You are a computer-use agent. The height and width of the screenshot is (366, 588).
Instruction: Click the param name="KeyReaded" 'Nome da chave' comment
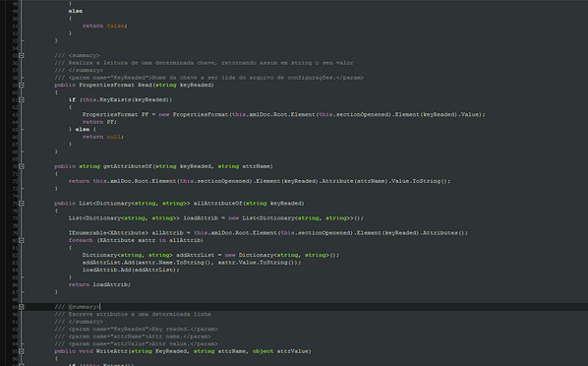[208, 78]
